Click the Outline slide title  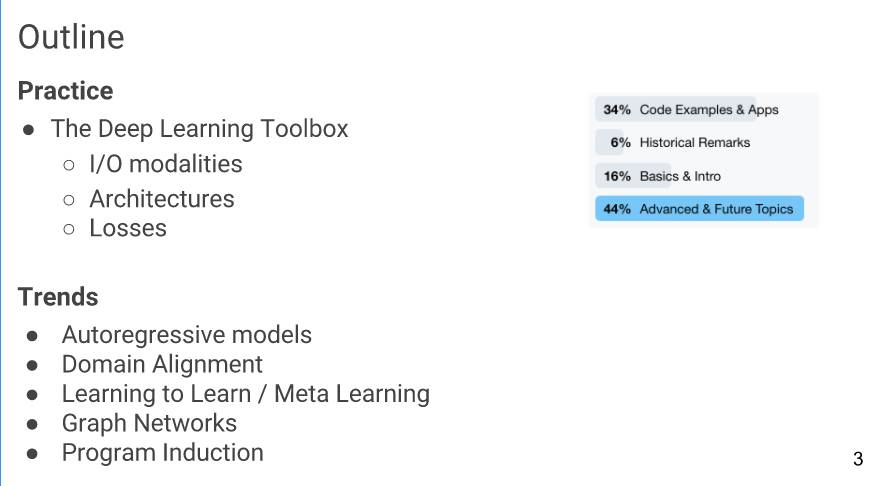[x=71, y=37]
